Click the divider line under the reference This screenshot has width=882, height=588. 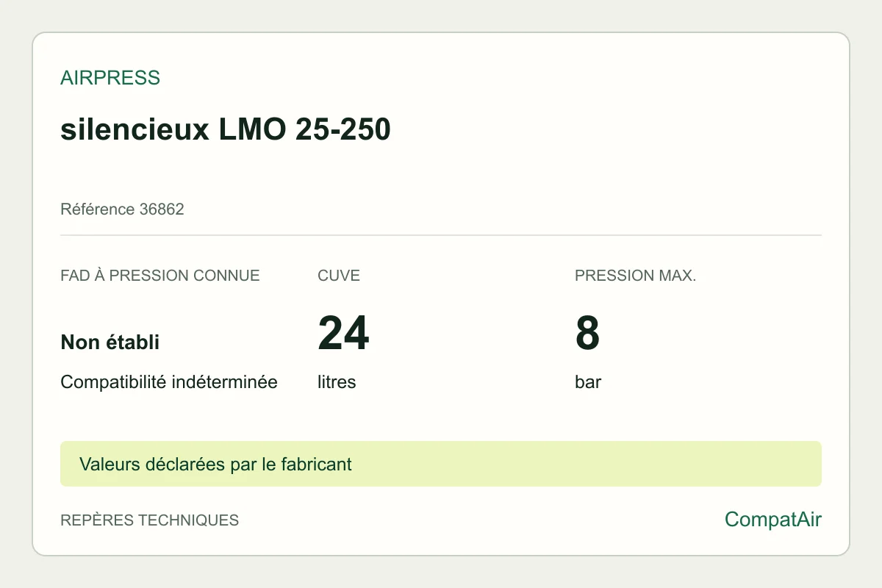pos(441,235)
